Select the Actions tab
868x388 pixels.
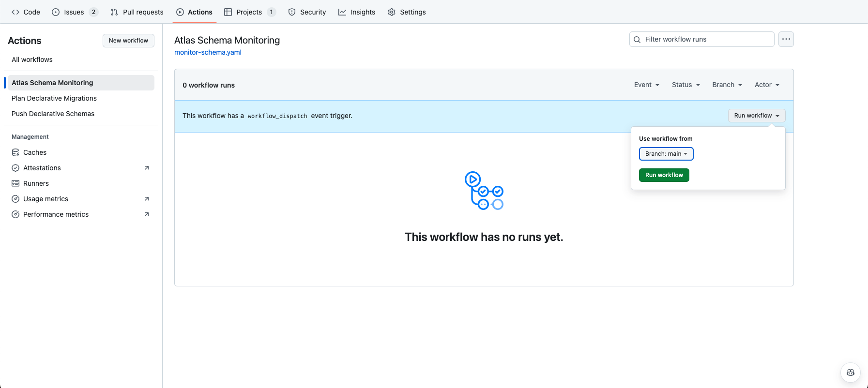point(195,12)
